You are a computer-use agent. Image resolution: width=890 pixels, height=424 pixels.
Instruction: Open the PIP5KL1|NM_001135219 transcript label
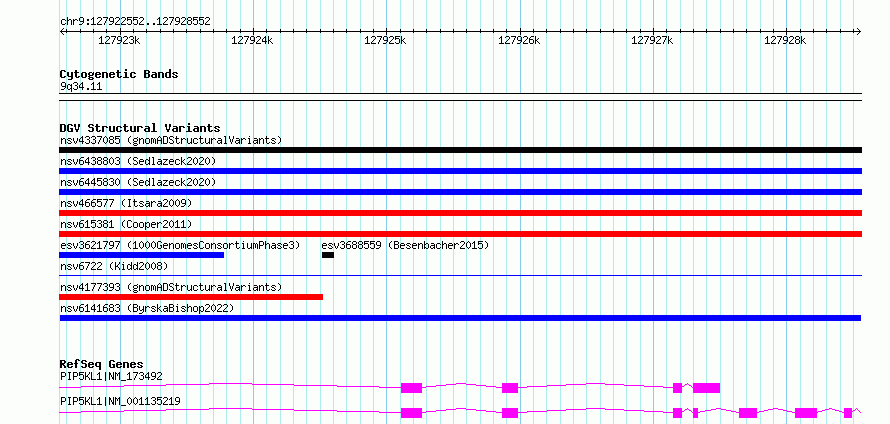(120, 401)
